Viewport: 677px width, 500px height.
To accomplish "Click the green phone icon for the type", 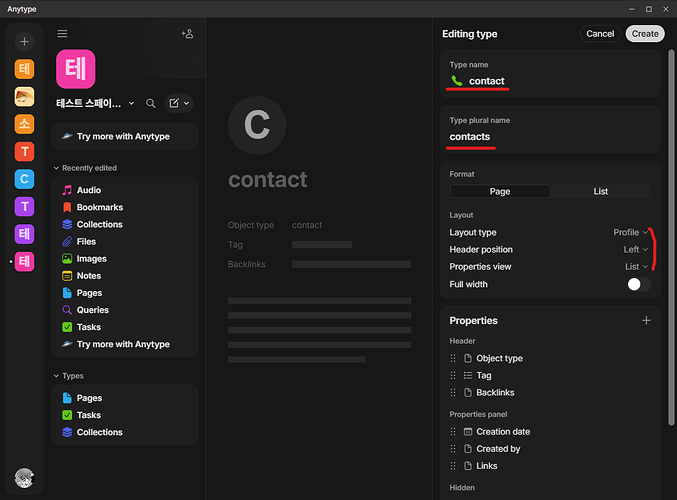I will click(457, 81).
